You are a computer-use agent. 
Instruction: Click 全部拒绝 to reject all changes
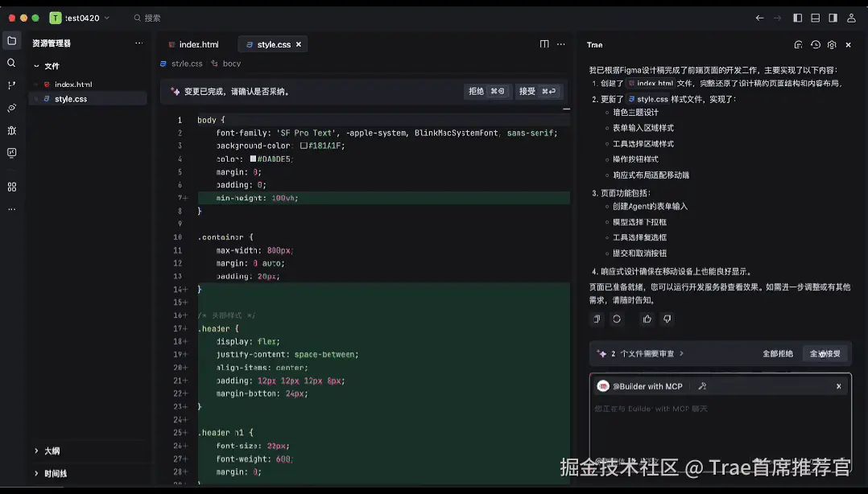click(778, 353)
